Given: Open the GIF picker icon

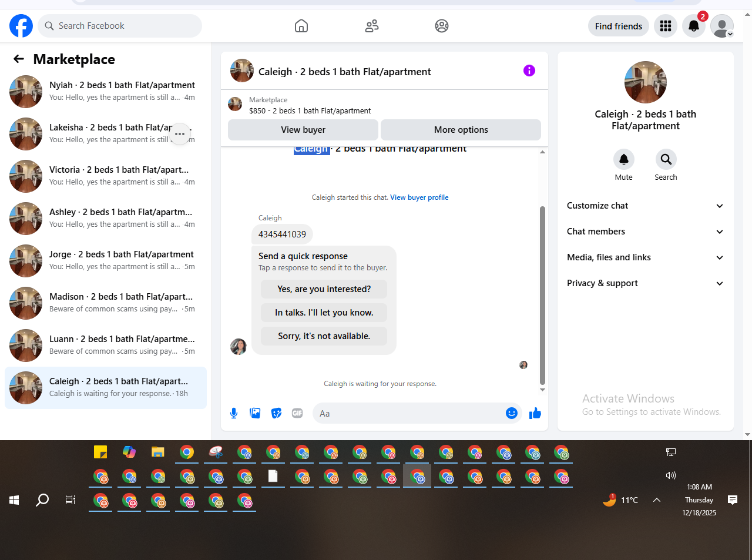Looking at the screenshot, I should click(297, 413).
